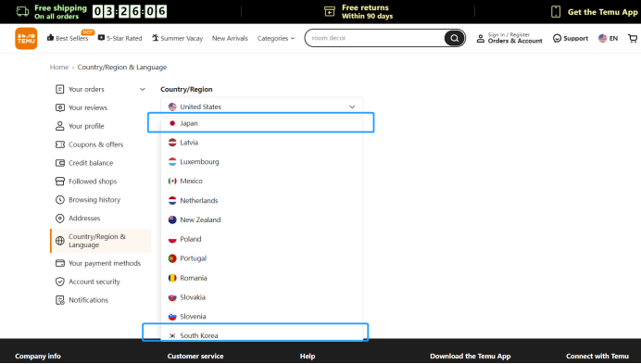The image size is (641, 364).
Task: Open the Categories dropdown menu
Action: pyautogui.click(x=275, y=39)
